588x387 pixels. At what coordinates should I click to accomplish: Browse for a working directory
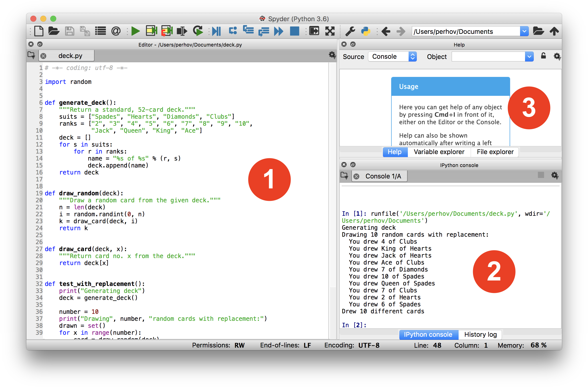(538, 31)
